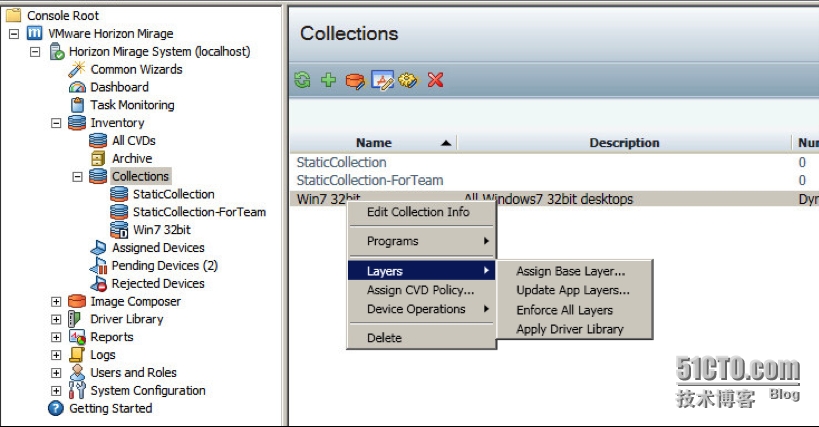Select Update App Layers in submenu

pos(575,290)
